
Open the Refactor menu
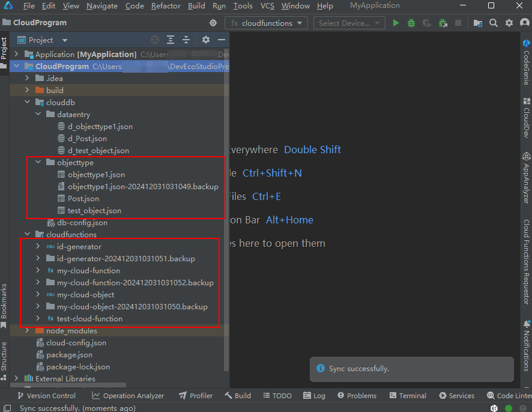point(166,6)
